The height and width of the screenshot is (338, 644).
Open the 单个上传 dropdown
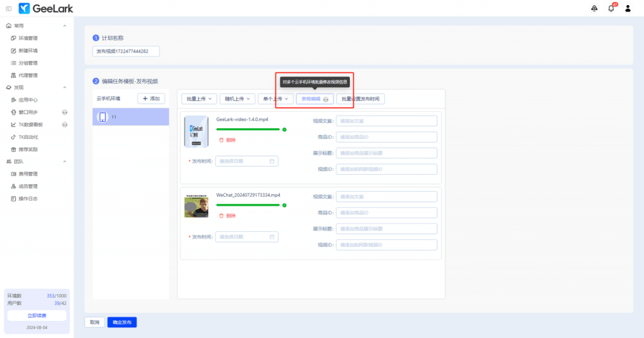tap(276, 99)
